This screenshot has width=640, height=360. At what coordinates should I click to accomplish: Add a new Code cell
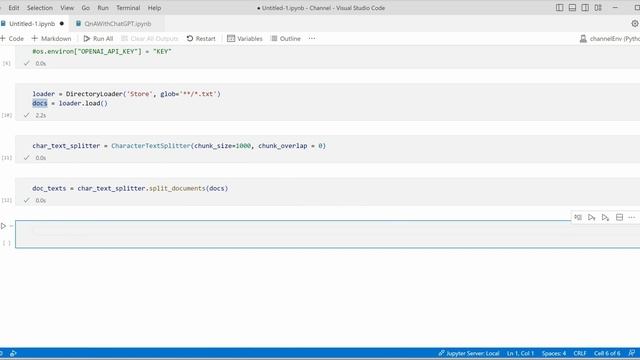pos(12,38)
